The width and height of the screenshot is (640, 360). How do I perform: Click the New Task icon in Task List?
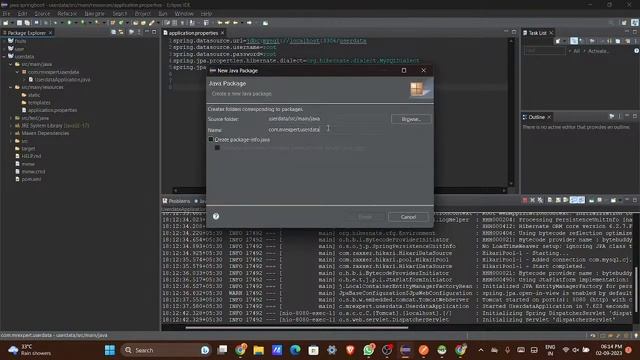(x=558, y=41)
